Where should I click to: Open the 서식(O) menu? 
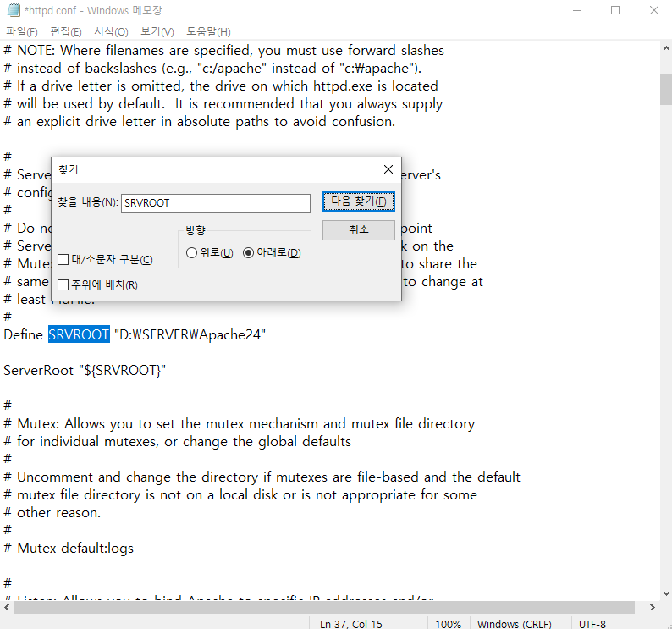112,31
